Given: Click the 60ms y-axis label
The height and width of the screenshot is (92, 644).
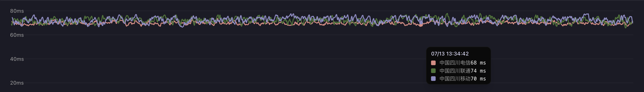Looking at the screenshot, I should tap(17, 35).
